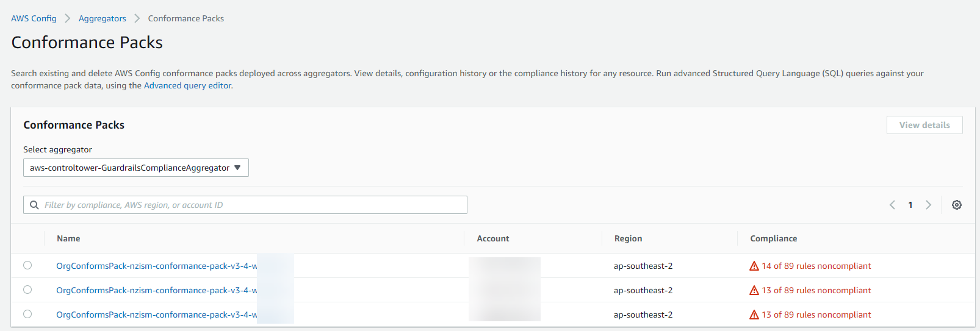Click the dropdown arrow of aggregator selector

point(237,168)
